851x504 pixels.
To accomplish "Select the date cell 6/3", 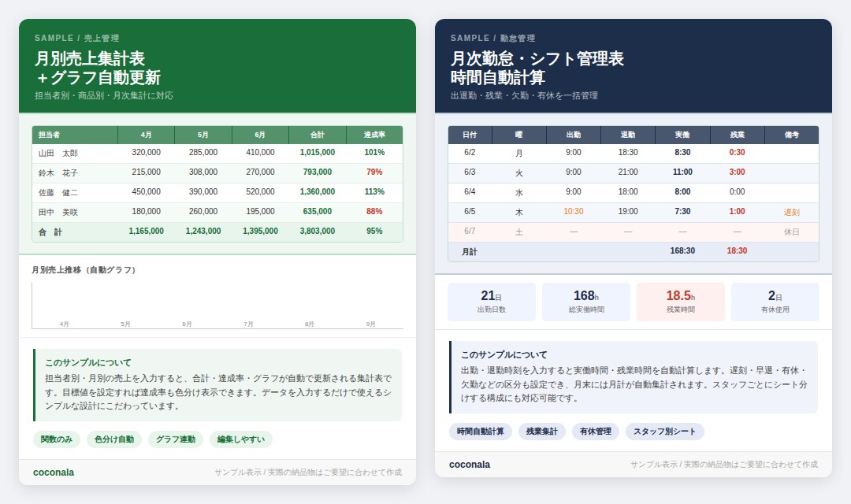I will 470,172.
